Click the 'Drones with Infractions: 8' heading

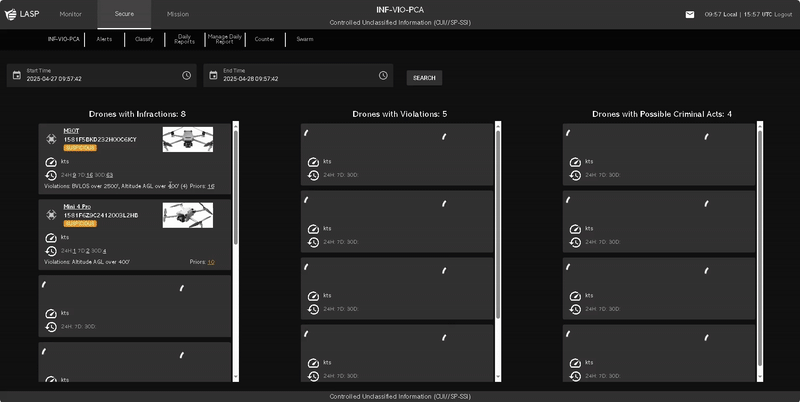point(137,114)
